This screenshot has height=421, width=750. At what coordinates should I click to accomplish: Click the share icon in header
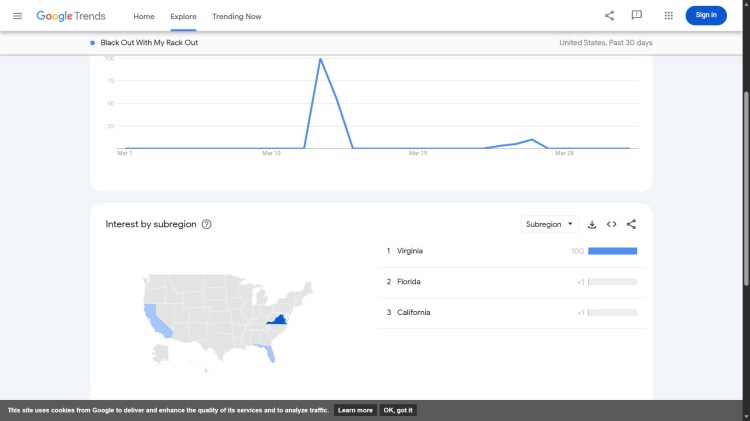coord(609,15)
